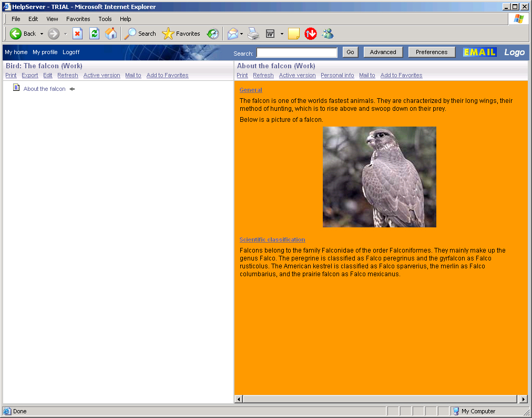Image resolution: width=532 pixels, height=418 pixels.
Task: Click the horizontal scrollbar left arrow
Action: [x=239, y=399]
